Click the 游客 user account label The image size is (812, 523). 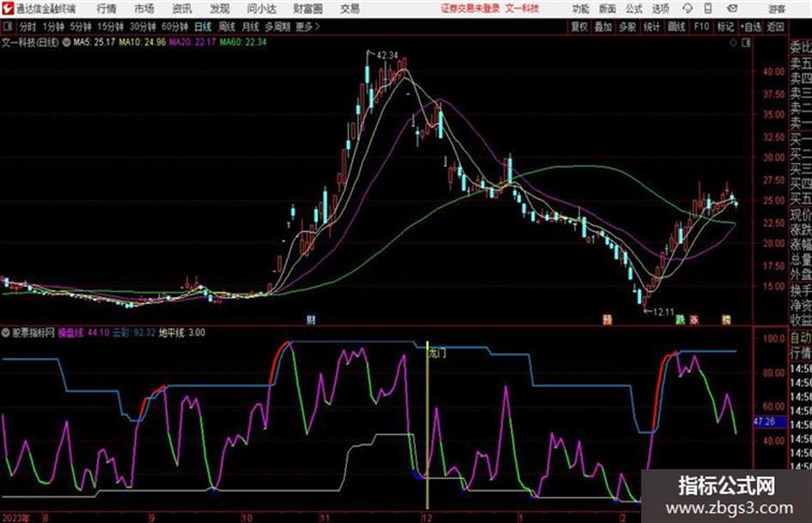[x=776, y=9]
